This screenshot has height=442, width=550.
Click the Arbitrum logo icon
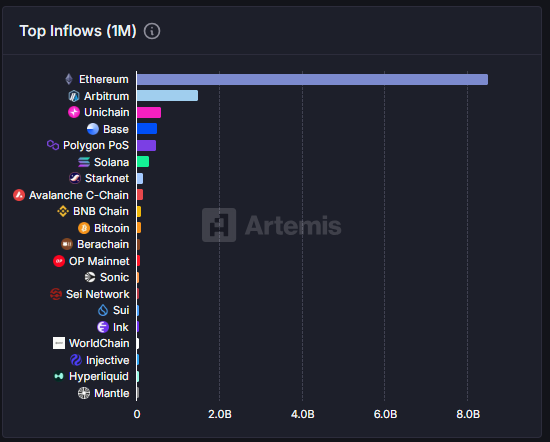[74, 96]
